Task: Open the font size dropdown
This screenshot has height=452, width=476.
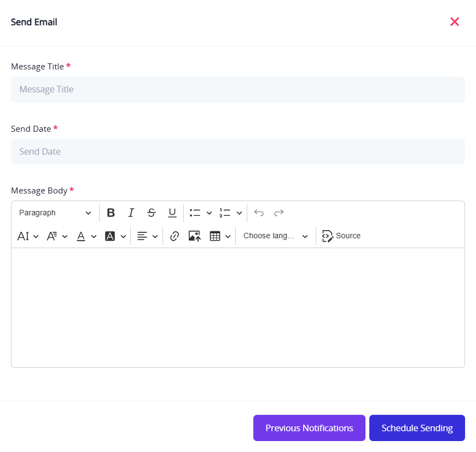Action: (x=28, y=236)
